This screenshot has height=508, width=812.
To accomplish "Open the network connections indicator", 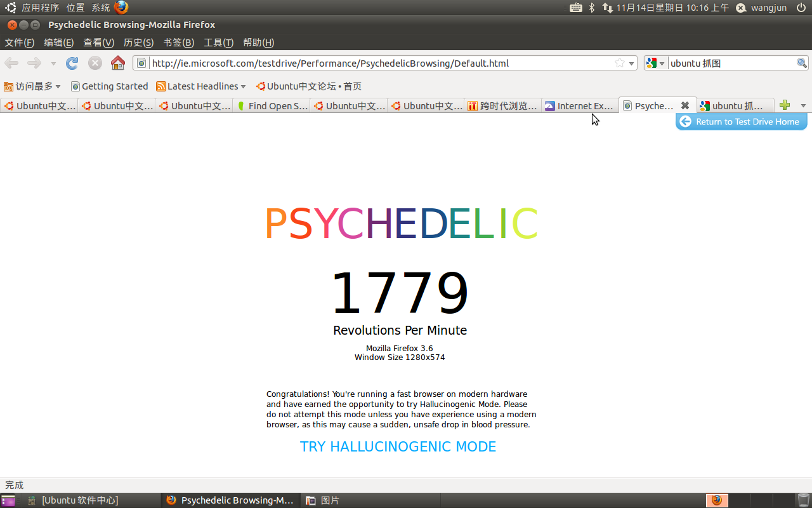I will click(607, 8).
